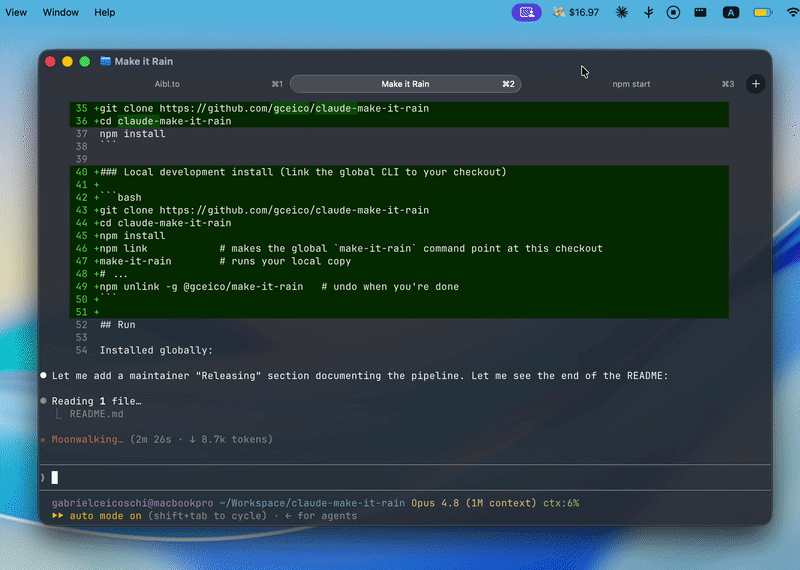Click the 'auto mode on' status indicator

click(106, 516)
